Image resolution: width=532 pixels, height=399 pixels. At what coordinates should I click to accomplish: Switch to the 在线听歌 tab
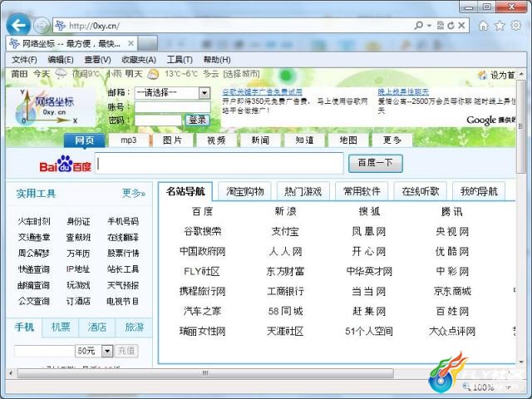421,191
